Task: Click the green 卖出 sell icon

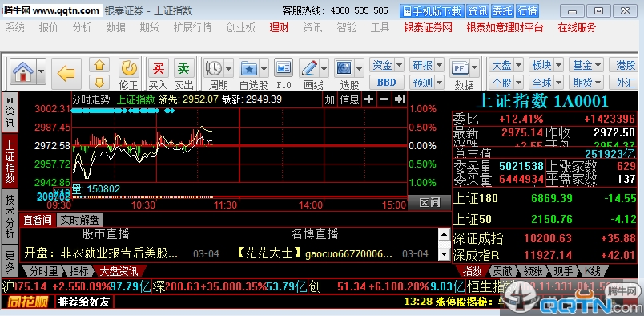Action: click(183, 68)
